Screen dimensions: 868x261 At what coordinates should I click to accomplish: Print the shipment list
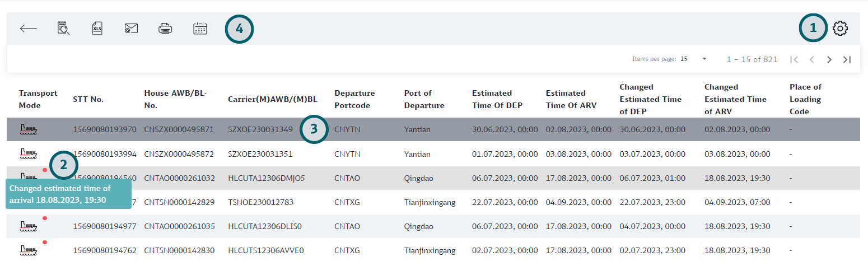(x=165, y=29)
